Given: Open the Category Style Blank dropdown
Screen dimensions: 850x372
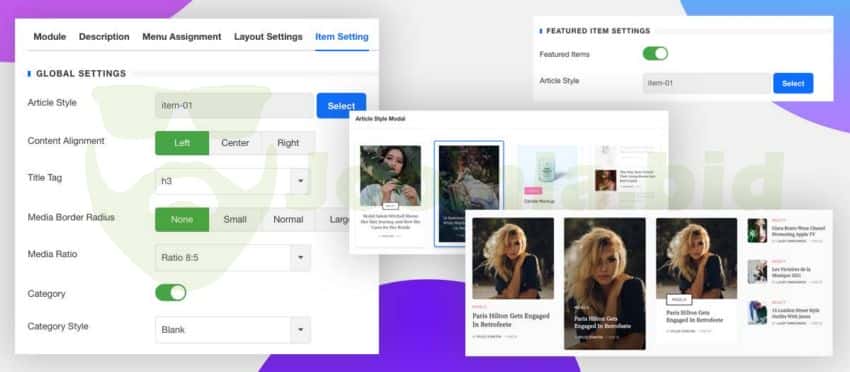Looking at the screenshot, I should (233, 330).
